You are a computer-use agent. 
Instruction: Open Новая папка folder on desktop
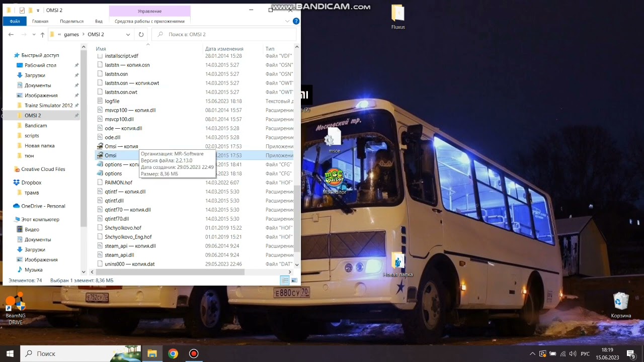(397, 265)
